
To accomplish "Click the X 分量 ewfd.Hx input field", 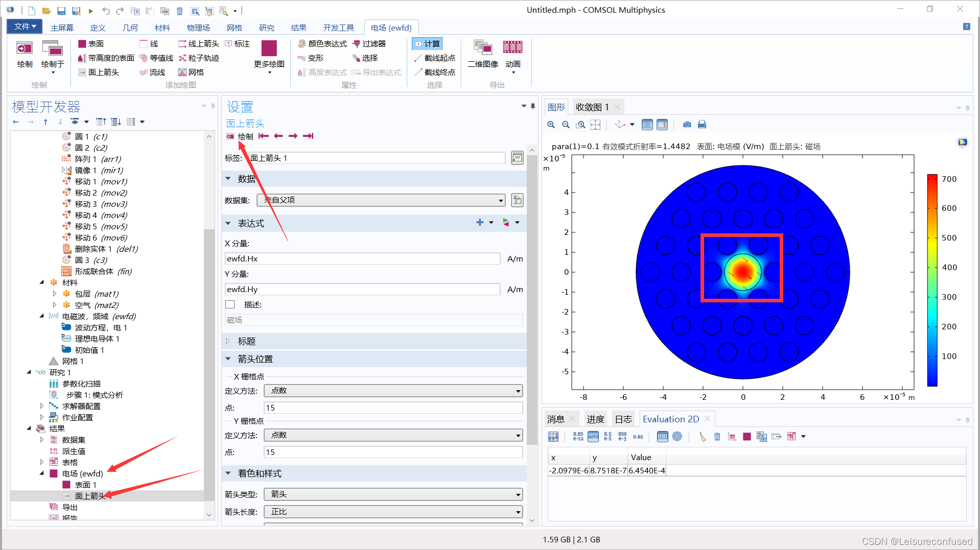I will point(362,259).
